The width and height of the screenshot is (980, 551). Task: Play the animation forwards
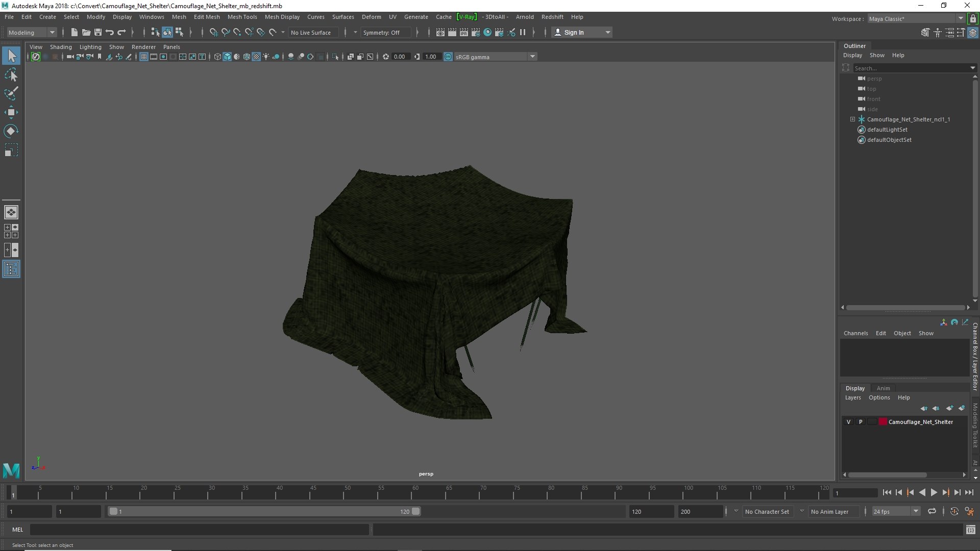[934, 492]
